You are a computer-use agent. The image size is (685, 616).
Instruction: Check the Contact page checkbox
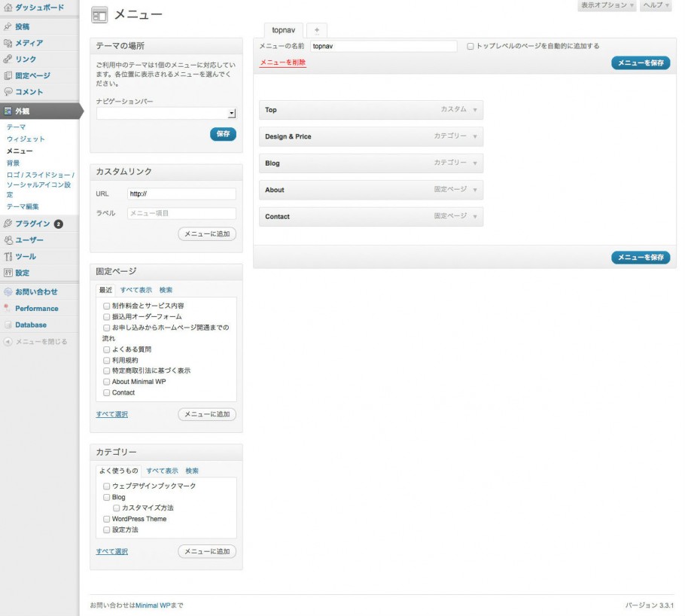click(x=106, y=393)
